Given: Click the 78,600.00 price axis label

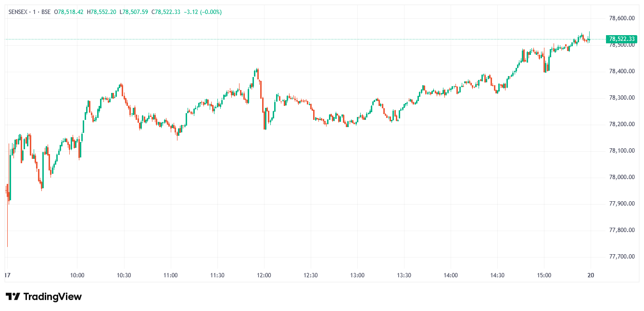Looking at the screenshot, I should [x=622, y=18].
